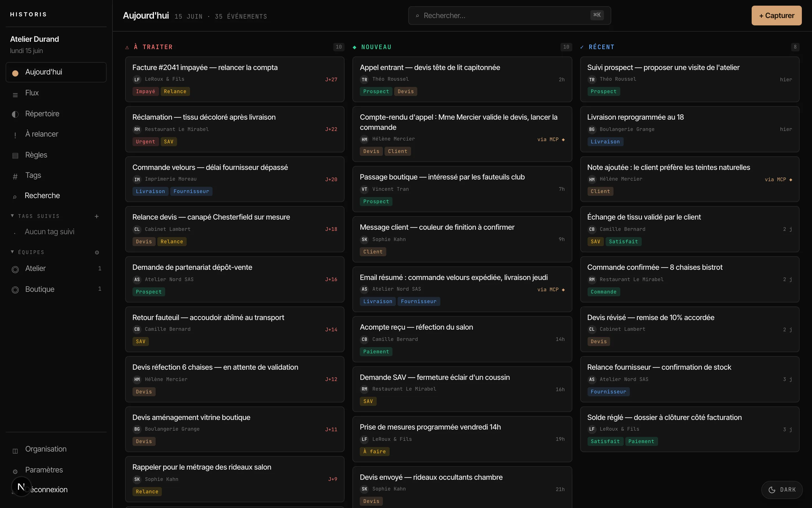
Task: Click the À traiter count badge 10
Action: click(x=339, y=47)
